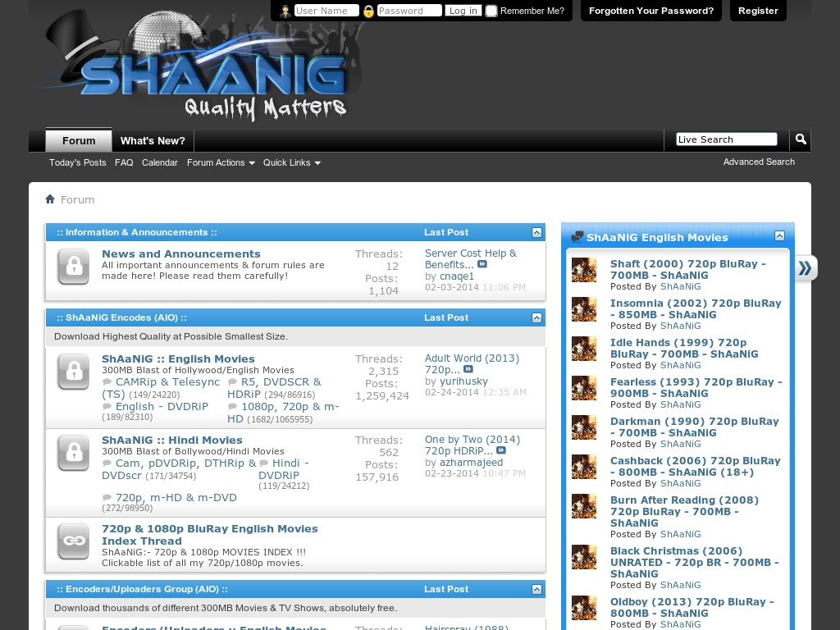The image size is (840, 630).
Task: Open Hindi - DVDRiP subforum
Action: [285, 469]
